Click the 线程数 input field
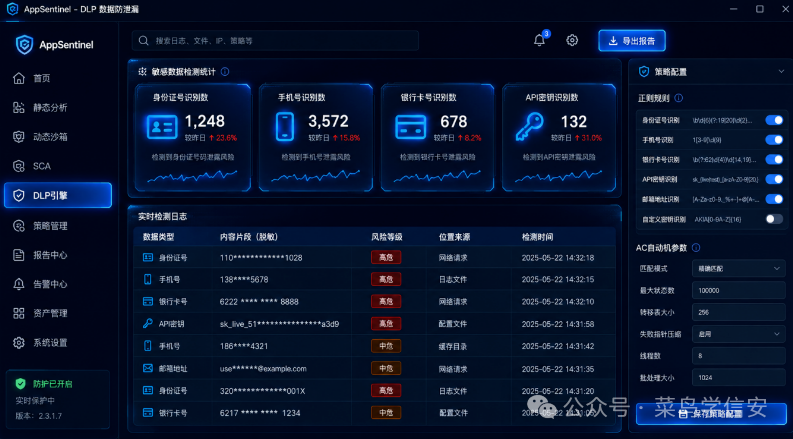The height and width of the screenshot is (439, 793). click(x=738, y=356)
